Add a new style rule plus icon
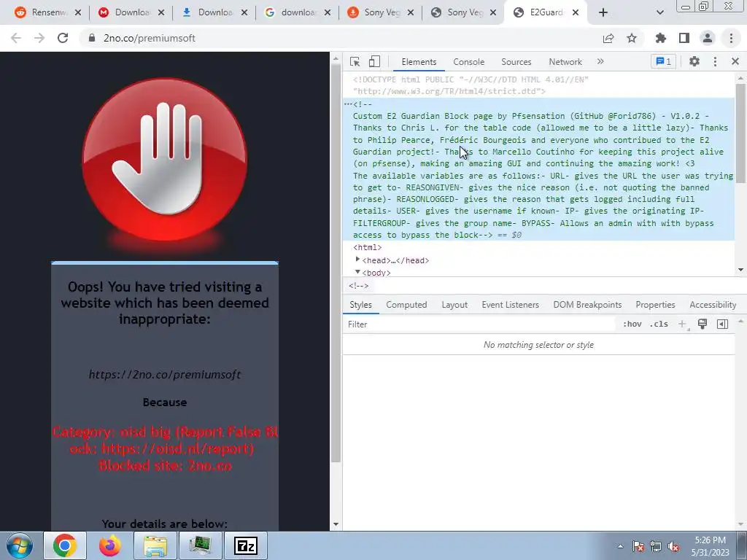The height and width of the screenshot is (560, 747). pyautogui.click(x=682, y=324)
